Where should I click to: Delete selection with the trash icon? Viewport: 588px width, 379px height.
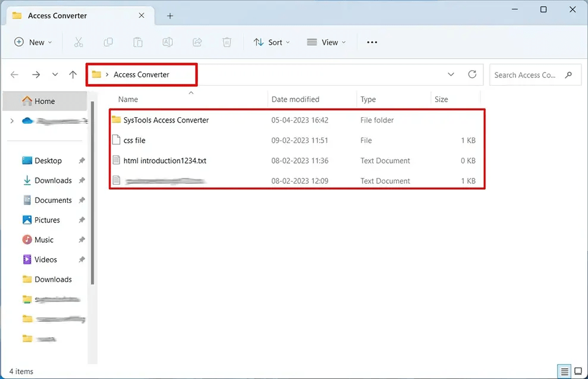227,42
